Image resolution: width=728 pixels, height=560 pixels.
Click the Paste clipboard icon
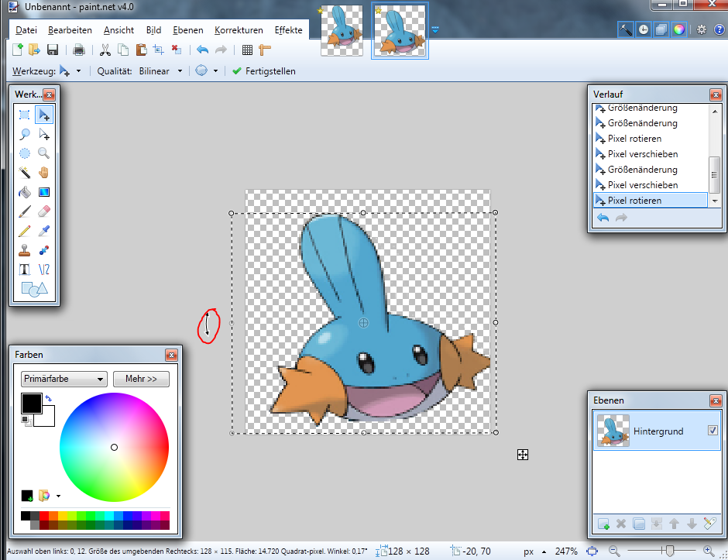click(x=141, y=50)
